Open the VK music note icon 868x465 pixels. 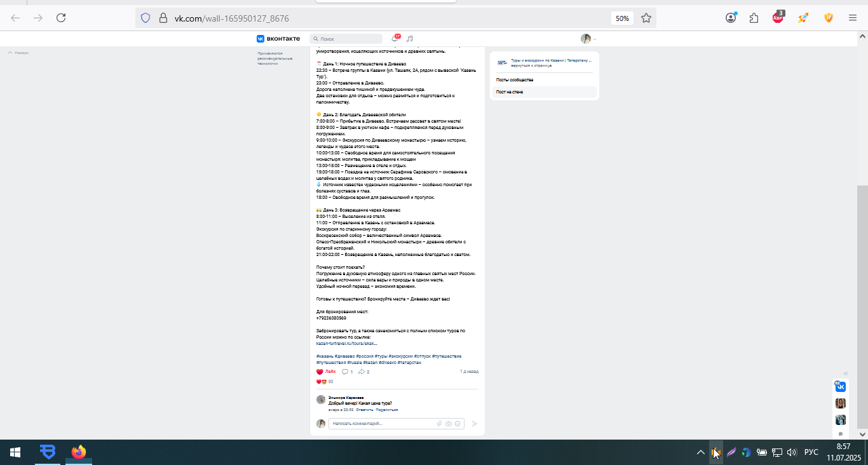coord(410,39)
